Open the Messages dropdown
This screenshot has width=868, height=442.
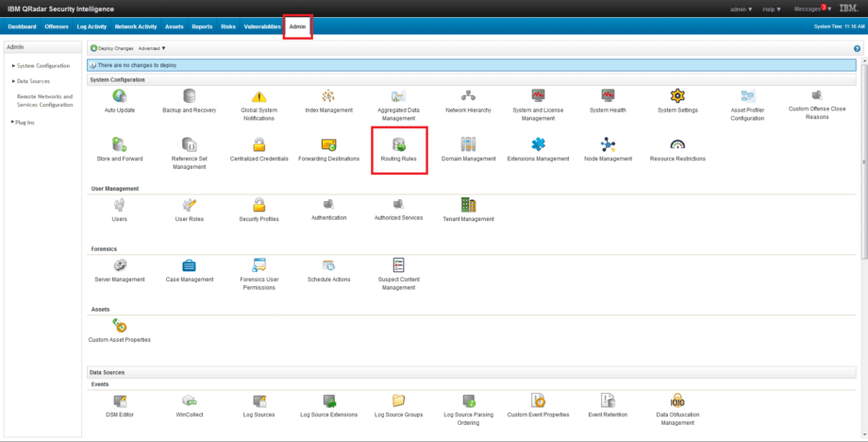812,8
